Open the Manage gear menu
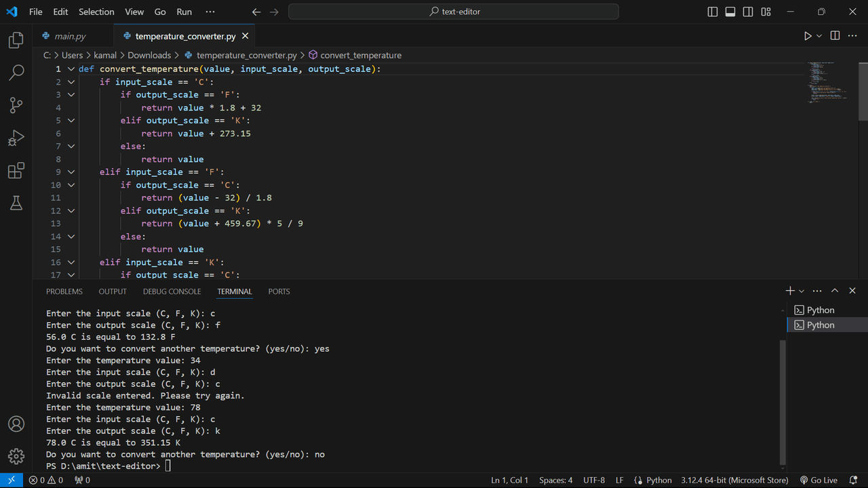This screenshot has width=868, height=488. 16,456
